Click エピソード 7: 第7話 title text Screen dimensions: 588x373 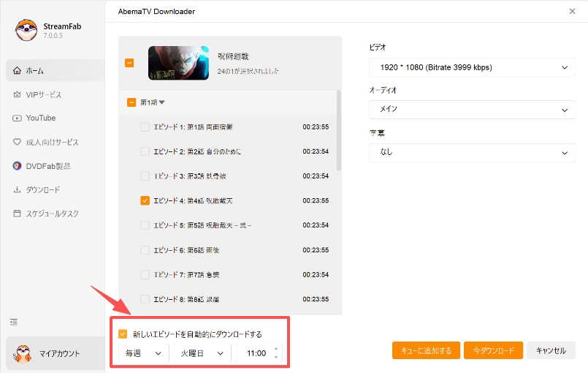[186, 274]
